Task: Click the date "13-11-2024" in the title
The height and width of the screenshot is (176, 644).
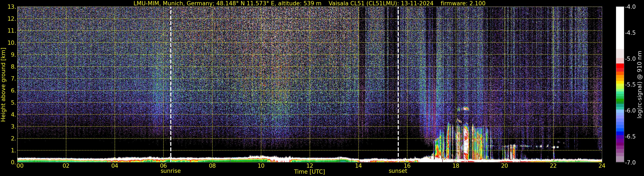Action: [x=417, y=3]
